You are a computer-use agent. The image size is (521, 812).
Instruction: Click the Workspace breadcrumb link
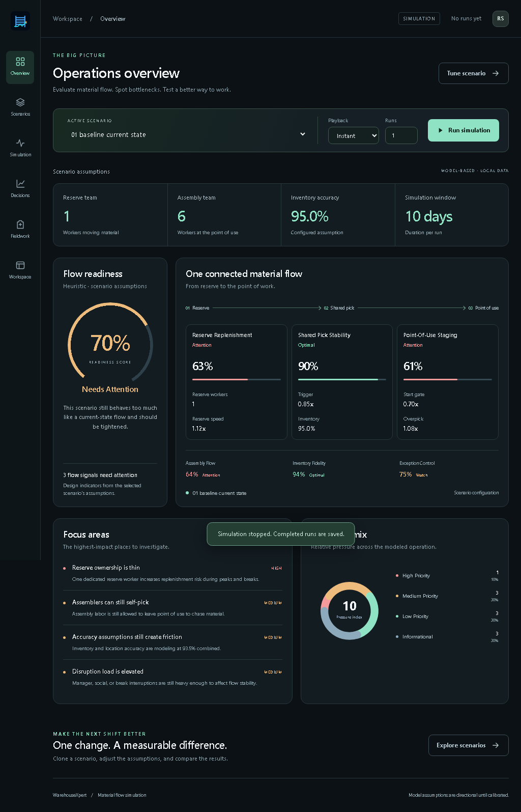pyautogui.click(x=68, y=19)
